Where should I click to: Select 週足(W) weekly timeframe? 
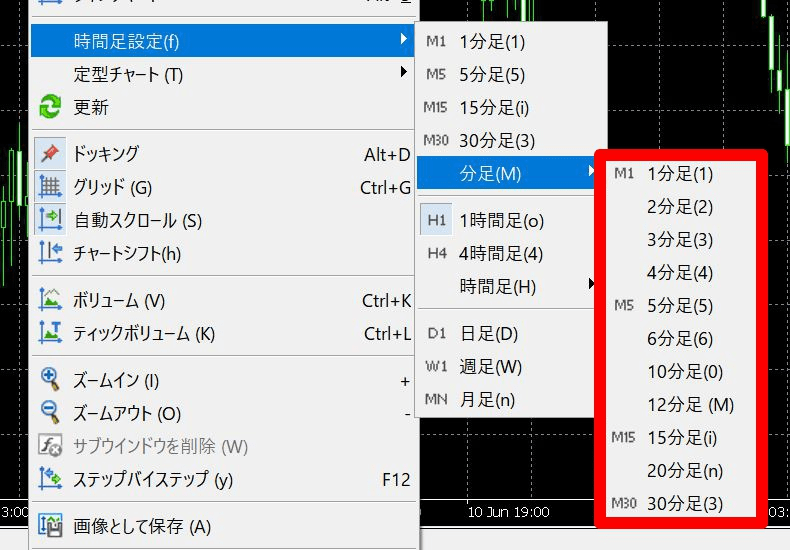[490, 367]
